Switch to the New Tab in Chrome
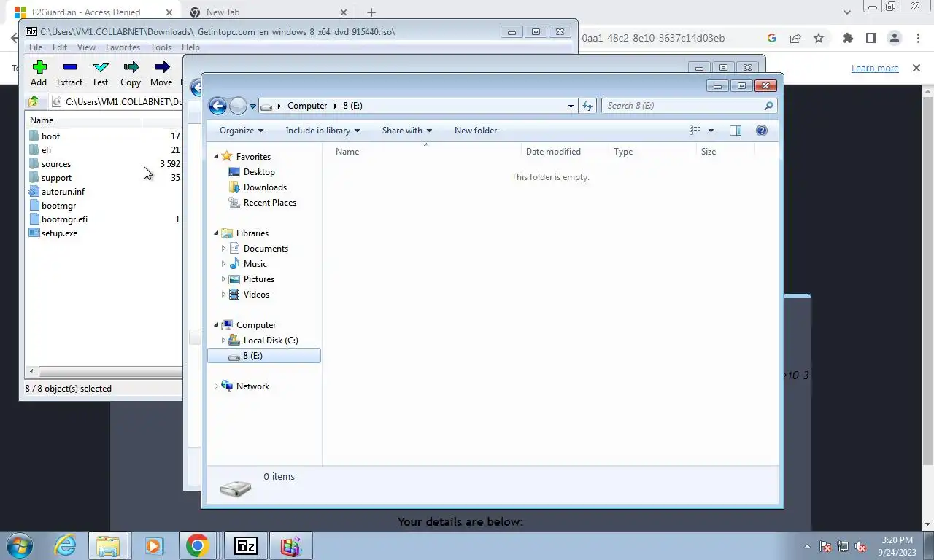 tap(268, 12)
